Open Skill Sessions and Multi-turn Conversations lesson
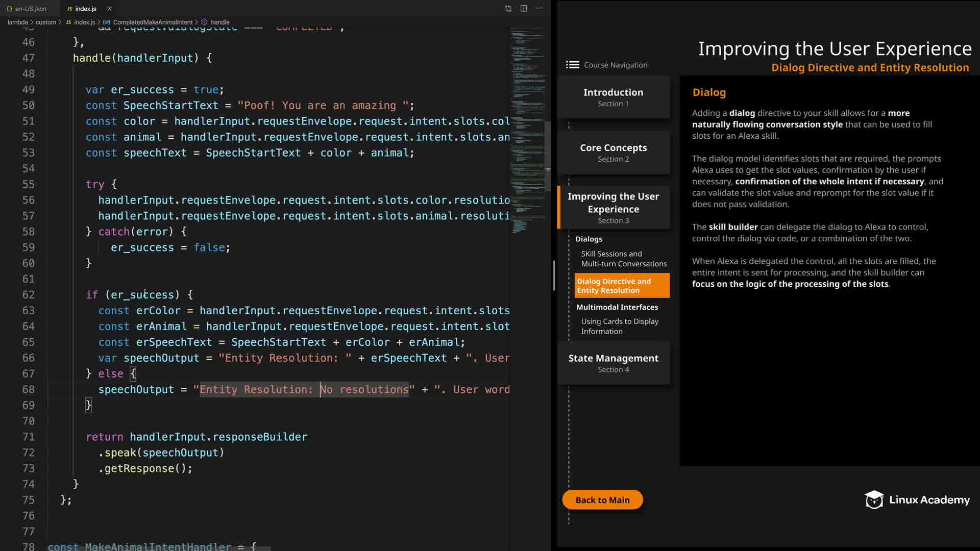Image resolution: width=980 pixels, height=551 pixels. point(623,259)
